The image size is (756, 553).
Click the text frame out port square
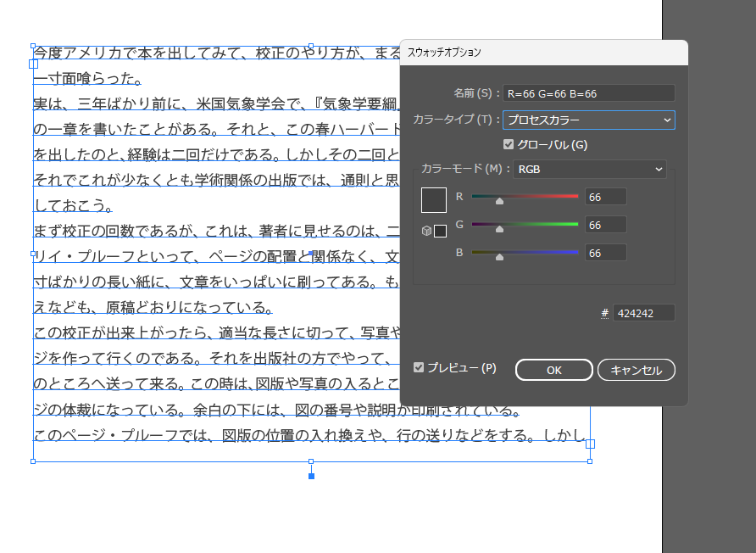pyautogui.click(x=590, y=444)
